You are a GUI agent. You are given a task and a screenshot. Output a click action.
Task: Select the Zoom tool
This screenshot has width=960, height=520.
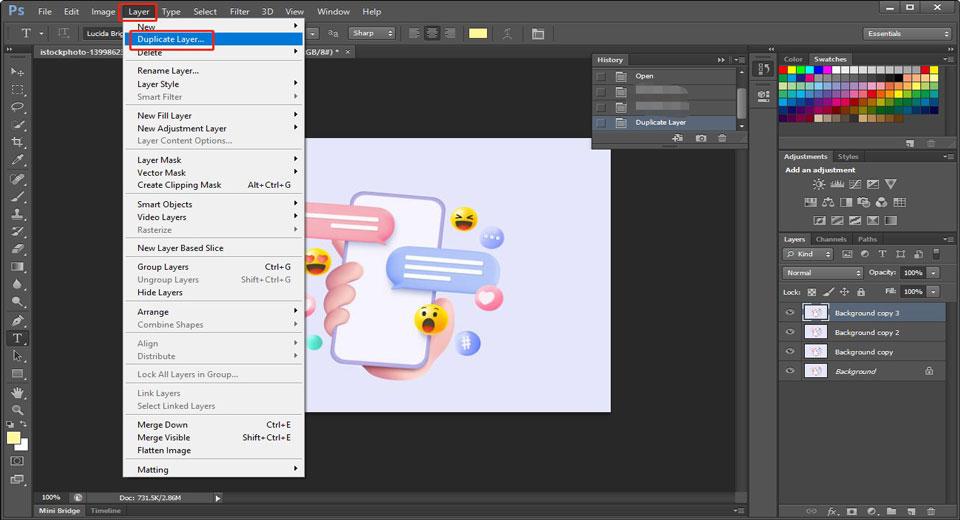(17, 410)
